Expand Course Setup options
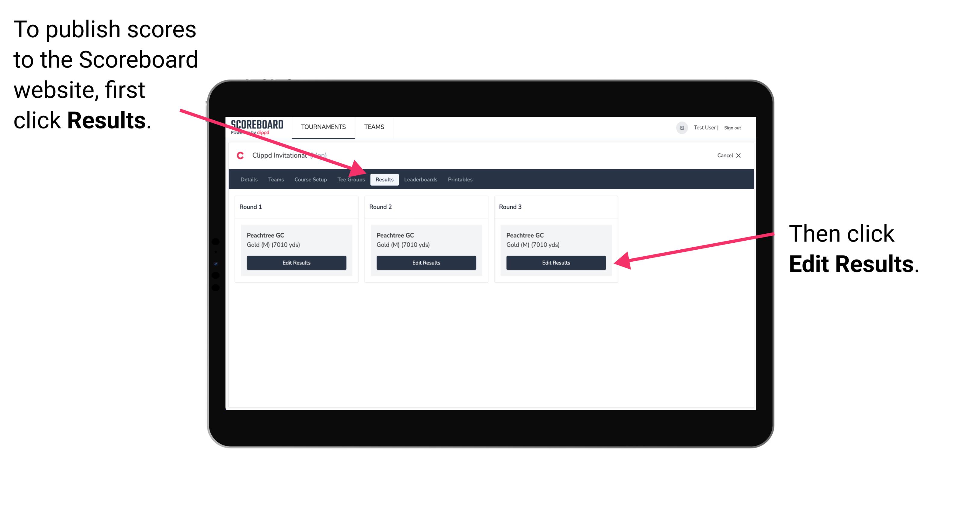 (x=310, y=179)
